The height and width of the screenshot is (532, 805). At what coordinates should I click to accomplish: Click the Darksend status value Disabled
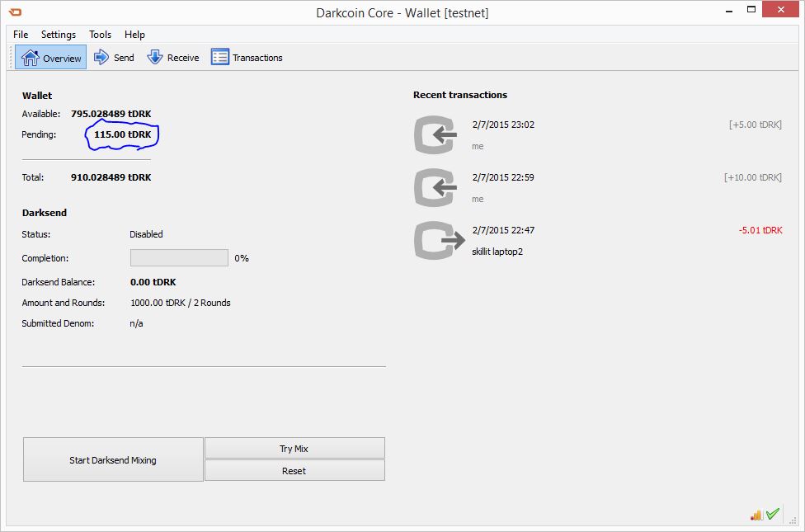pos(146,234)
